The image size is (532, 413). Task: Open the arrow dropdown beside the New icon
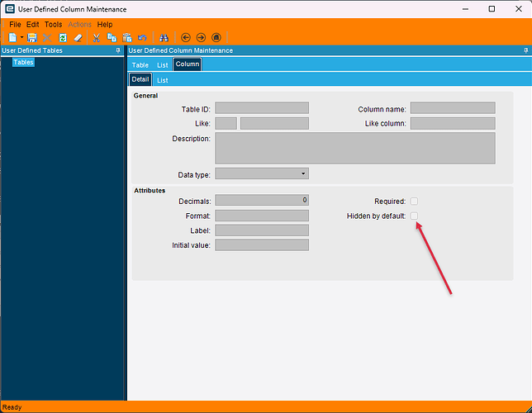click(x=21, y=37)
